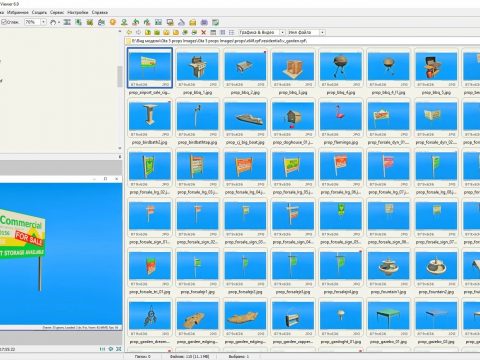Click the purple toolbar icon
The height and width of the screenshot is (360, 480).
(204, 22)
